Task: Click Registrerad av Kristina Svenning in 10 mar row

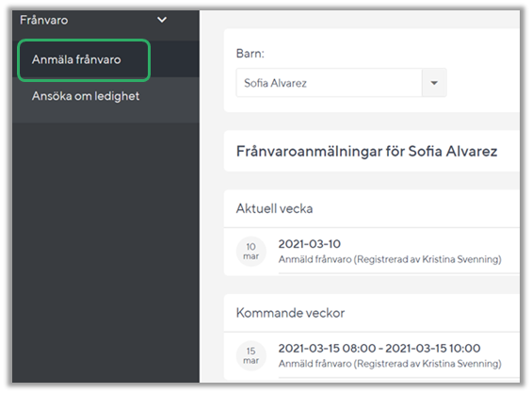Action: coord(427,259)
